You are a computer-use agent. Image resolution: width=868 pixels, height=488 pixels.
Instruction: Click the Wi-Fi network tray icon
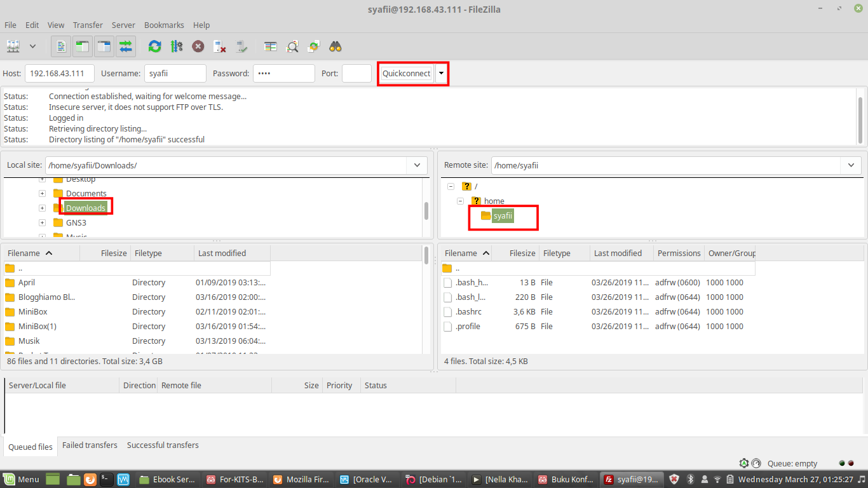pyautogui.click(x=717, y=479)
